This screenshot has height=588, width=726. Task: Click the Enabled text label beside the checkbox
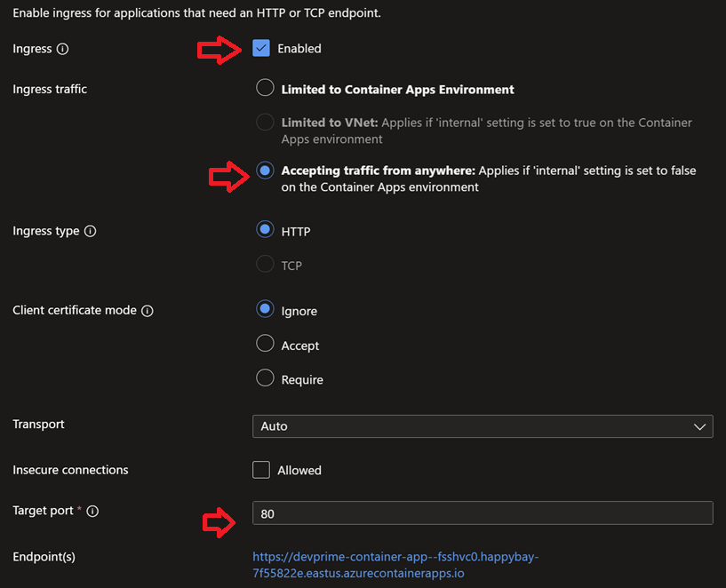(299, 49)
